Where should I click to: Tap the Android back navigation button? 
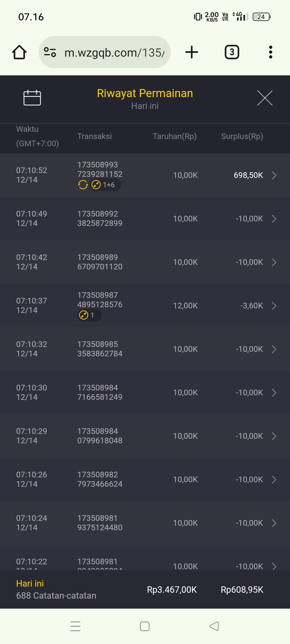coord(214,626)
